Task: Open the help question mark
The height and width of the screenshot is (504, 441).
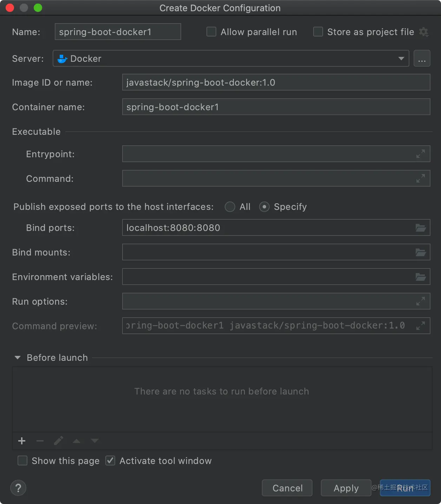Action: [18, 488]
